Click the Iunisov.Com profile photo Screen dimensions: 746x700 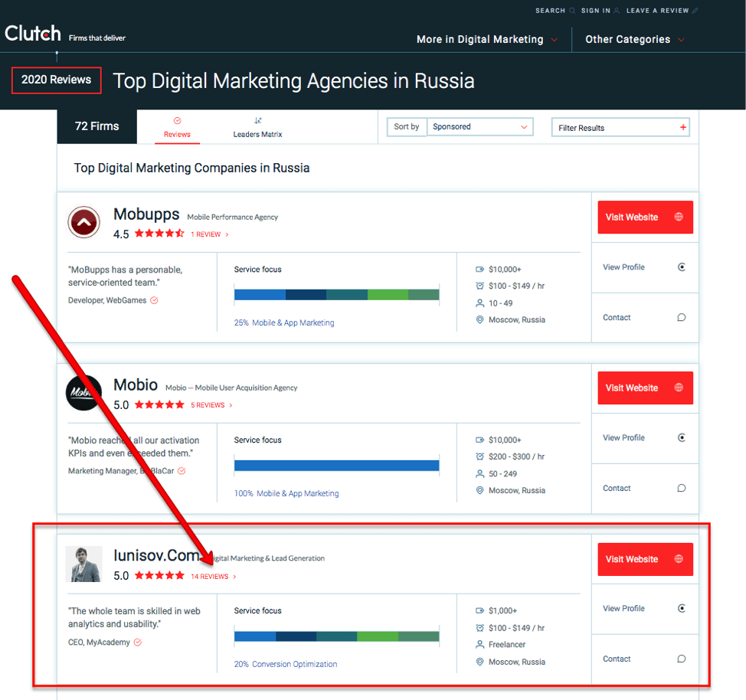pyautogui.click(x=83, y=564)
